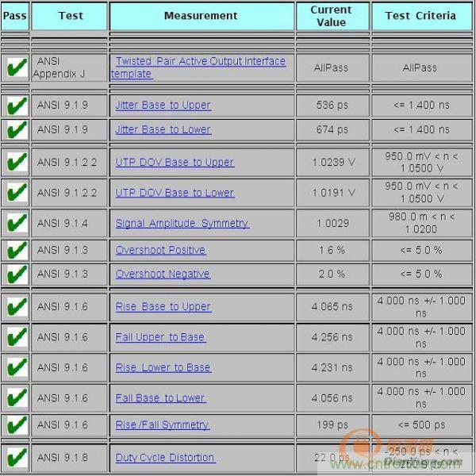Screen dimensions: 476x476
Task: Click the pass checkmark for UTP DOV Base to Lower
Action: click(x=15, y=193)
